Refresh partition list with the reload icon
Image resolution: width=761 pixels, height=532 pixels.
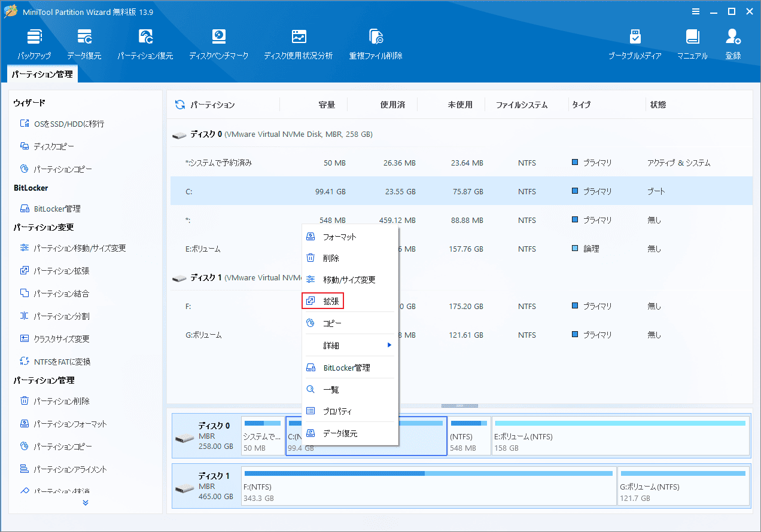179,105
